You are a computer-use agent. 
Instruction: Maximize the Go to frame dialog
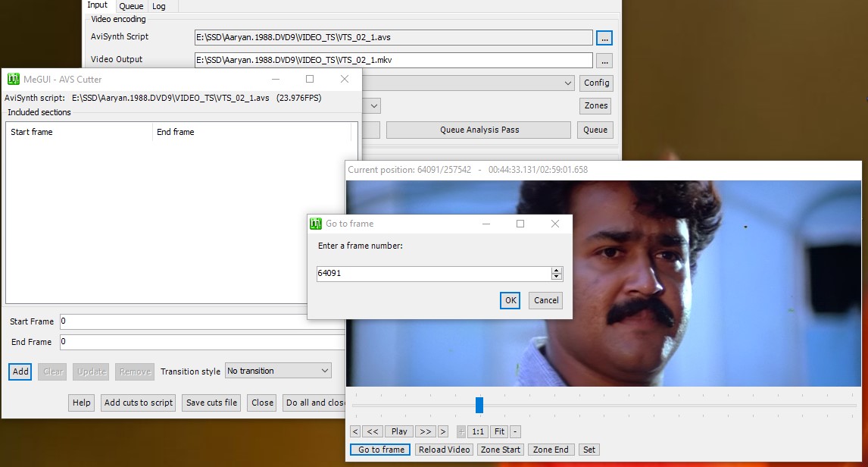(520, 224)
